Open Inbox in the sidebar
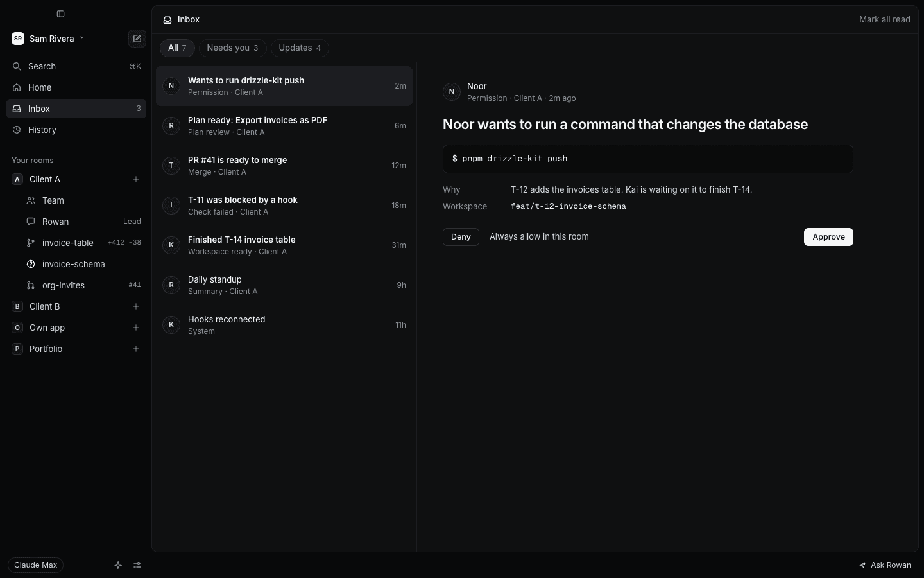 point(76,109)
